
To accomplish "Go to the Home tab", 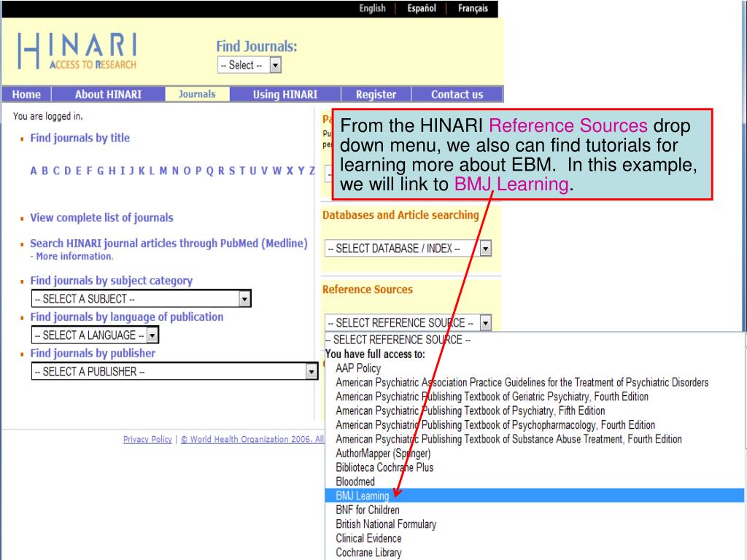I will 26,94.
